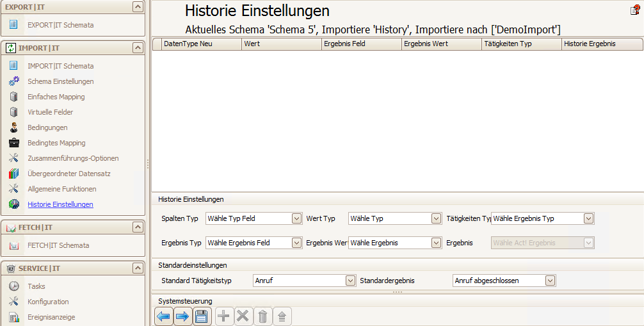The width and height of the screenshot is (644, 326).
Task: Click the forward arrow button in Systemsteuerung
Action: point(182,316)
